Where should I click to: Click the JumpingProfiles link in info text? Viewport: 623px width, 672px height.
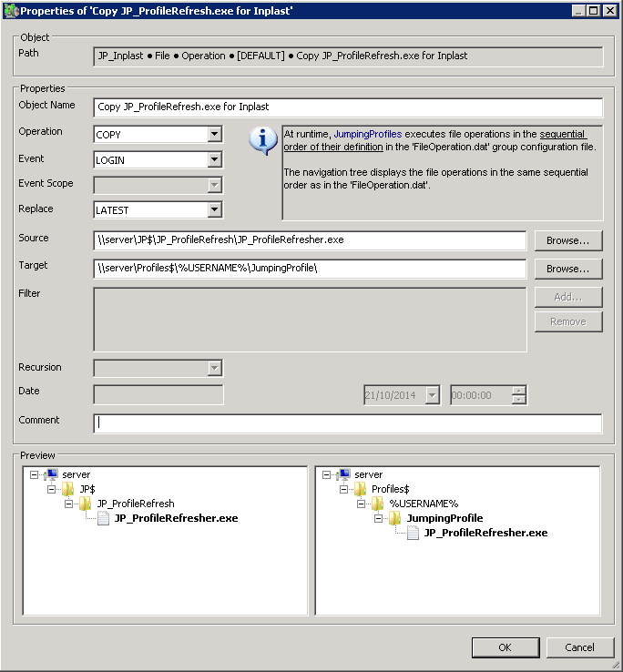click(367, 134)
